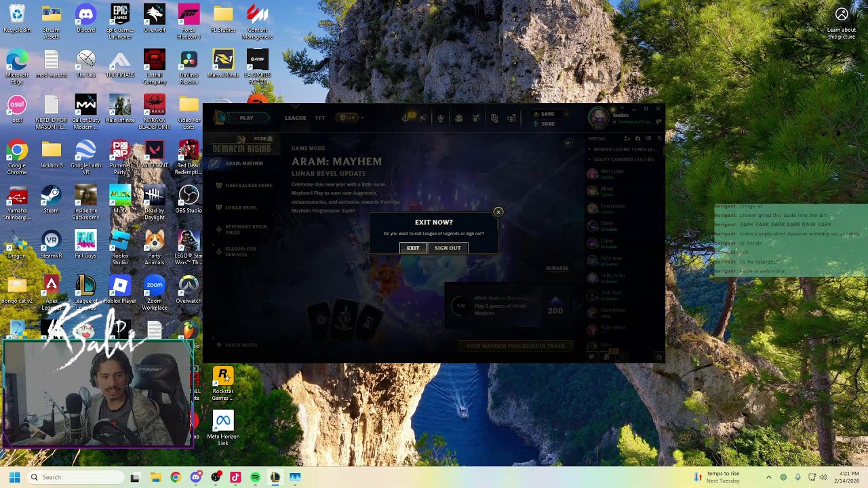Image resolution: width=868 pixels, height=488 pixels.
Task: Open the LEAGUE tab in the client
Action: [x=295, y=118]
